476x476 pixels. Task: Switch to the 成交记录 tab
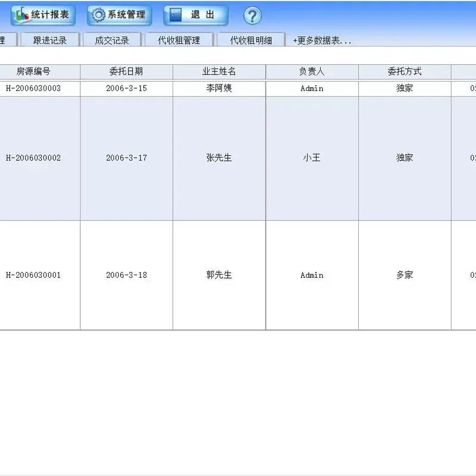[x=111, y=39]
